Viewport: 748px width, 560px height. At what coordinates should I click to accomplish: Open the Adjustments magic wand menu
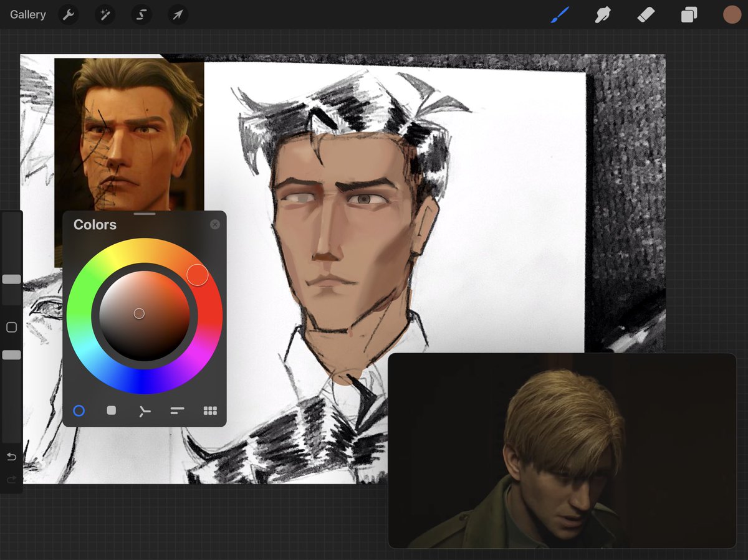click(105, 14)
